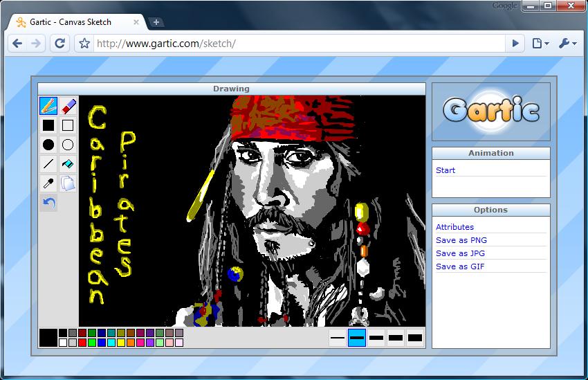Open the wrench tools menu dropdown

[x=567, y=44]
